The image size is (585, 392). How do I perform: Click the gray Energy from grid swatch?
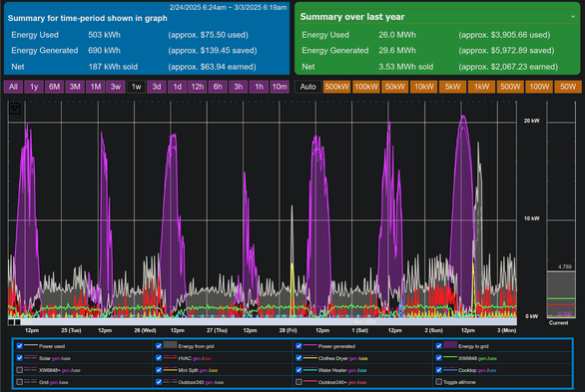(x=170, y=345)
